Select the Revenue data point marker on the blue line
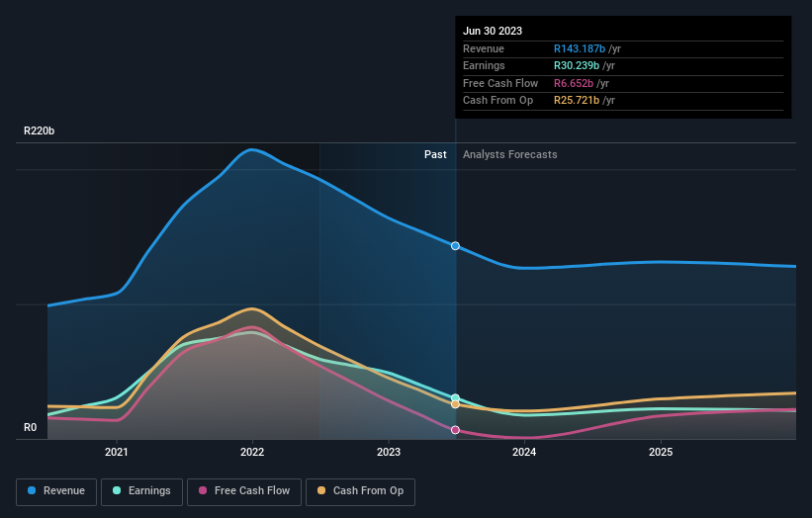This screenshot has width=812, height=518. pos(455,246)
